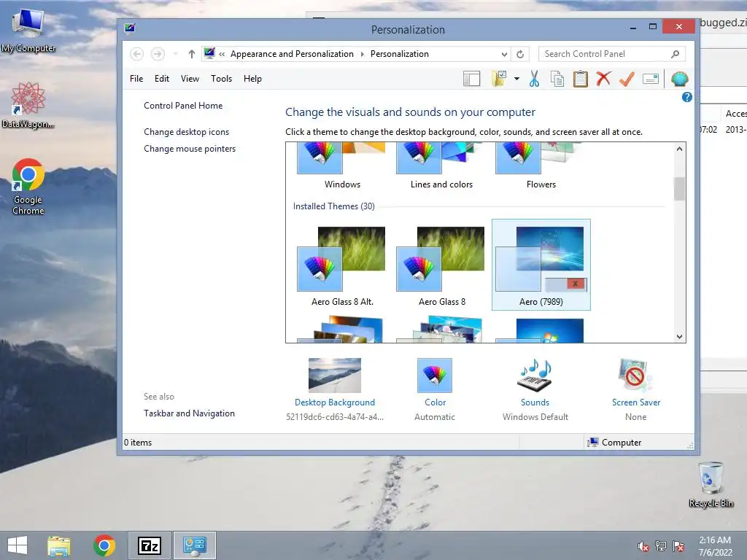
Task: Select the Recycle Bin desktop icon
Action: (x=711, y=485)
